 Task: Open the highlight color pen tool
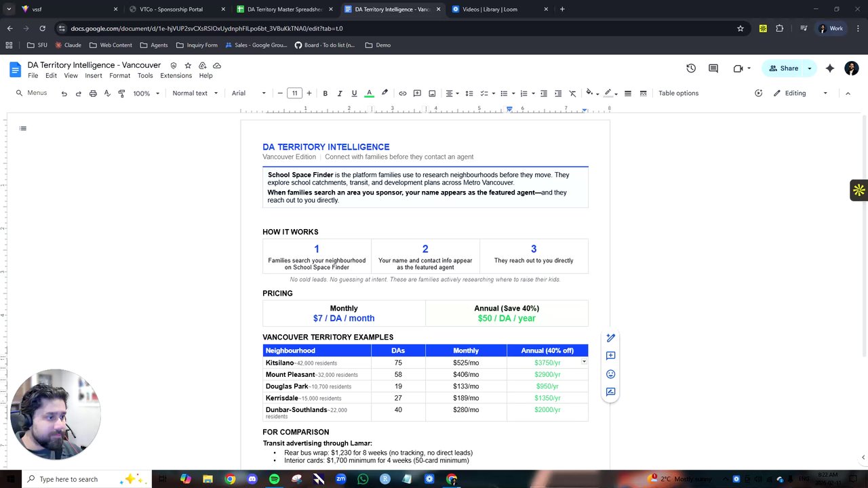384,94
